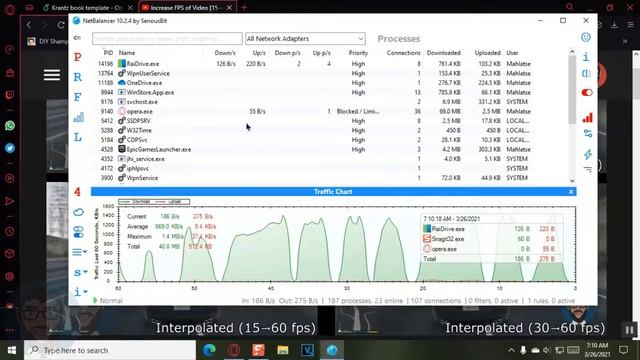
Task: Click the Blocked / Limi... priority cell for opera.exe
Action: click(358, 111)
